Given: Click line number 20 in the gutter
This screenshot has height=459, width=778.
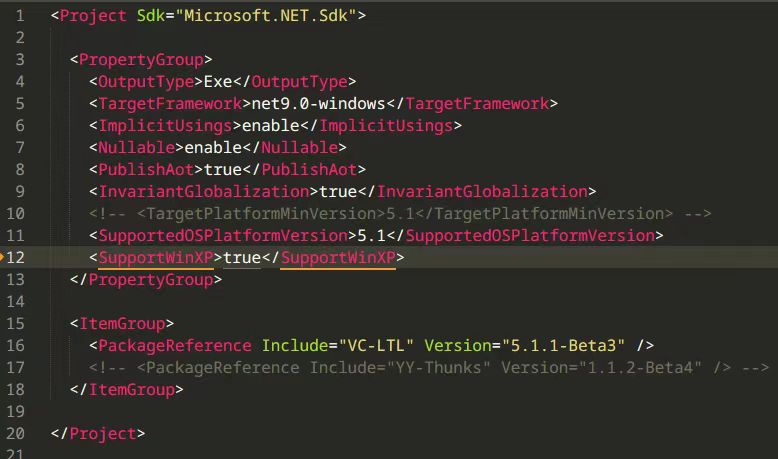Looking at the screenshot, I should 16,433.
